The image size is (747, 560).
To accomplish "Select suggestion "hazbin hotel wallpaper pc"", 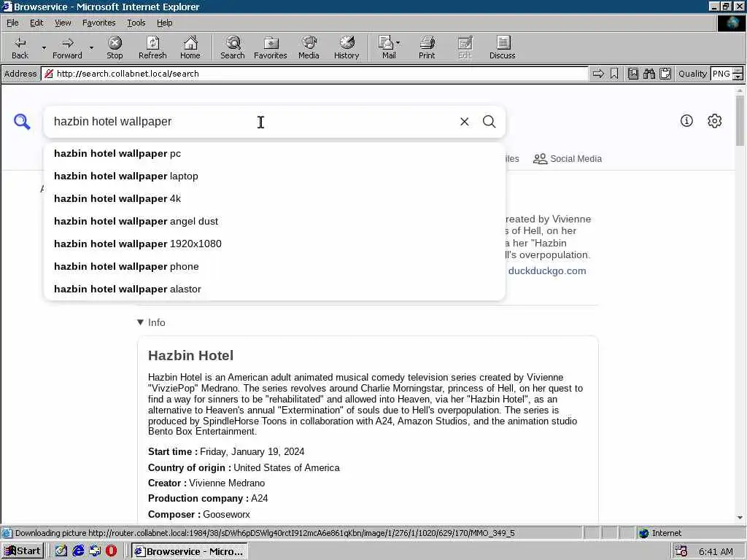I will point(274,154).
